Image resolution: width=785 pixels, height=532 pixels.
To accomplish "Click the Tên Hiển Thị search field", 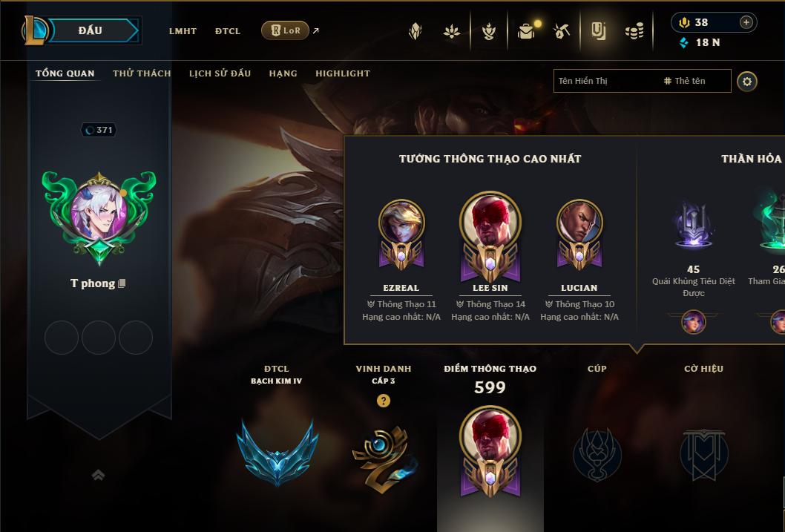I will coord(643,81).
